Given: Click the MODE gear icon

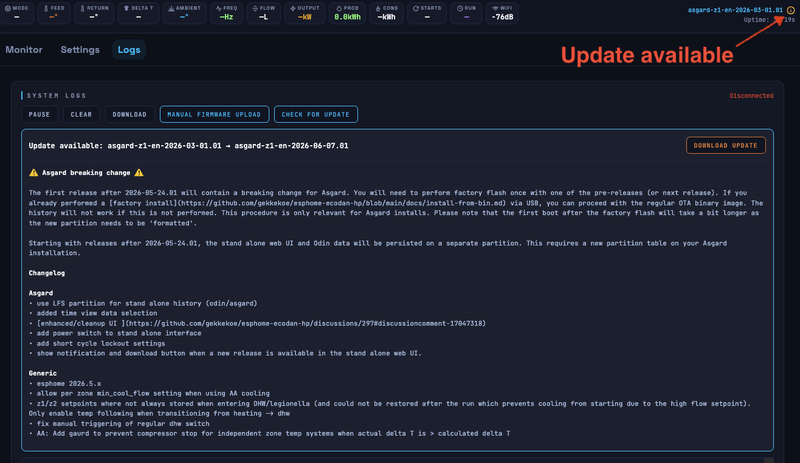Looking at the screenshot, I should pyautogui.click(x=8, y=8).
